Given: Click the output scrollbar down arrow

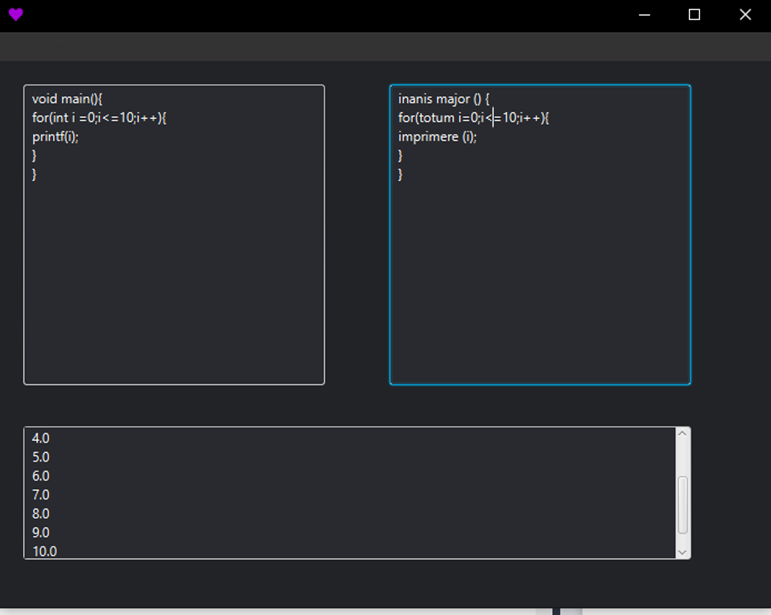Looking at the screenshot, I should click(x=682, y=552).
